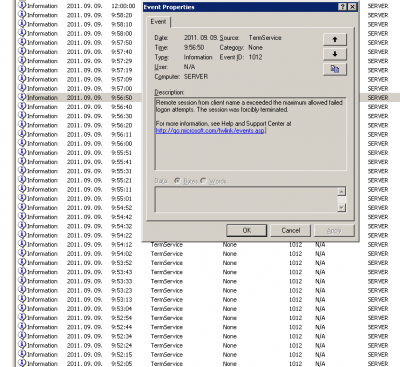Click information icon of the 9:57:40 event
The height and width of the screenshot is (367, 400).
point(22,51)
